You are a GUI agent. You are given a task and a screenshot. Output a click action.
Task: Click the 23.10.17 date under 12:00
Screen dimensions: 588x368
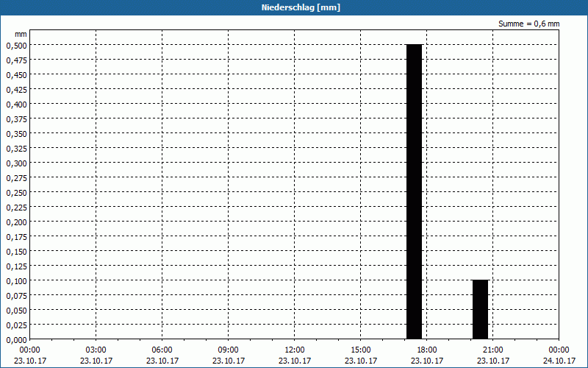point(295,361)
